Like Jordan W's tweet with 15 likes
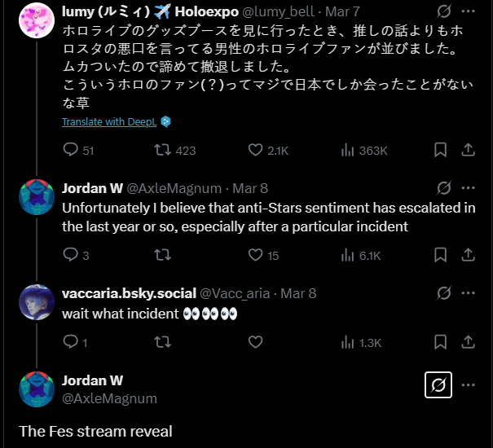Image resolution: width=493 pixels, height=448 pixels. click(x=256, y=255)
